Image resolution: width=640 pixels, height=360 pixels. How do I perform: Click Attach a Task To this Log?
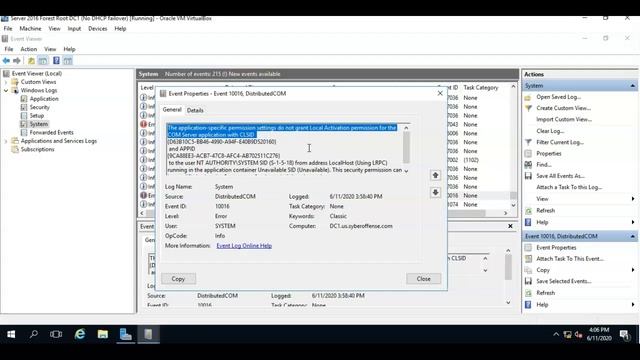pos(569,187)
